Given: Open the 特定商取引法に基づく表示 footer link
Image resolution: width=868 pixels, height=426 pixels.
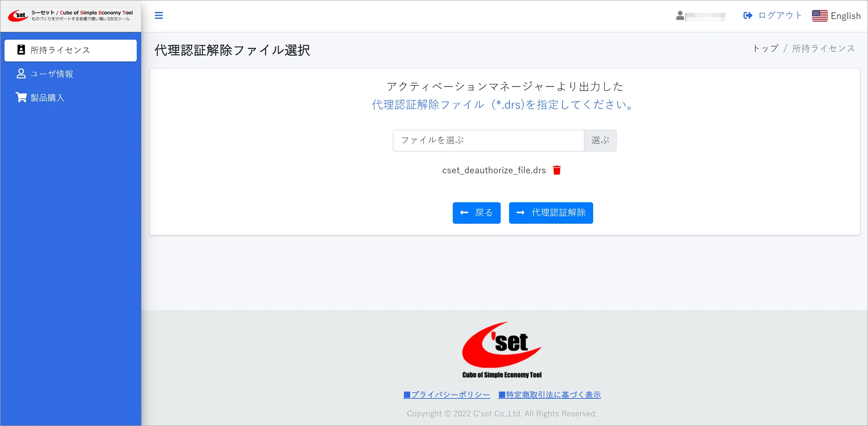Looking at the screenshot, I should tap(549, 395).
